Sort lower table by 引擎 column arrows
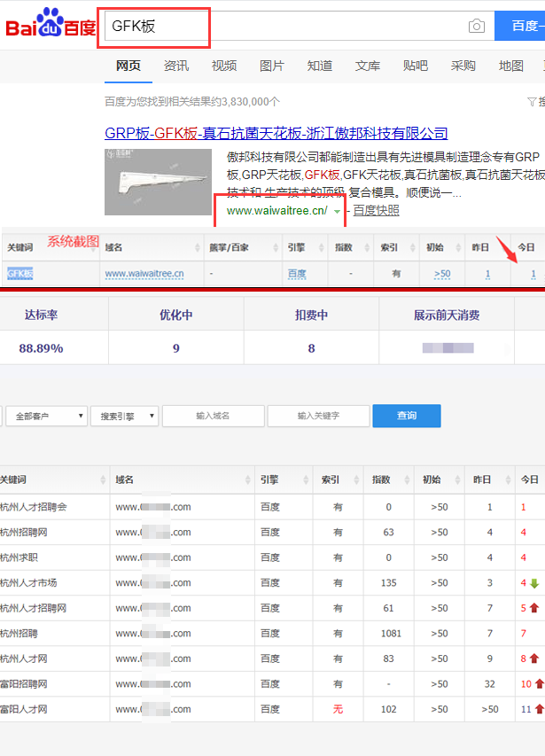 (x=306, y=479)
